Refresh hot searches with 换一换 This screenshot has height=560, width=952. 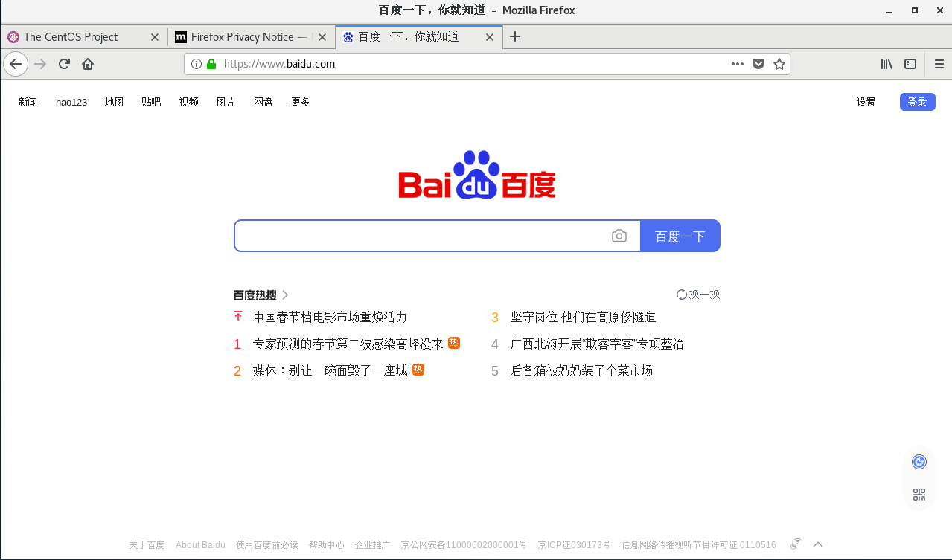pos(698,294)
